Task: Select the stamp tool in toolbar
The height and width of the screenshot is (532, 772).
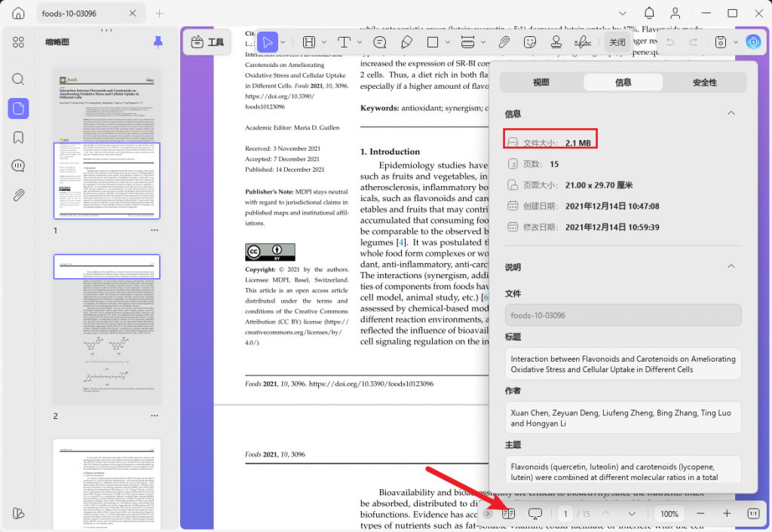Action: [x=556, y=42]
